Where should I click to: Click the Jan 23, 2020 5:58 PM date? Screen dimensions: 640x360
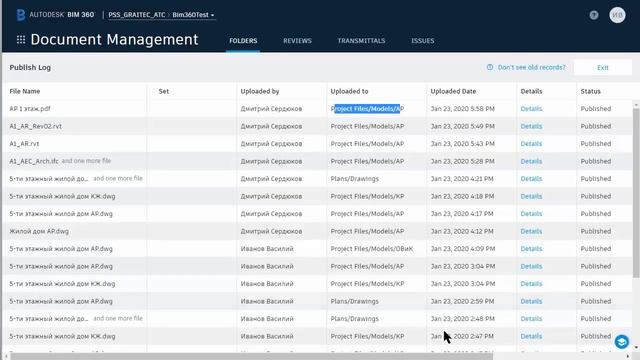point(462,109)
